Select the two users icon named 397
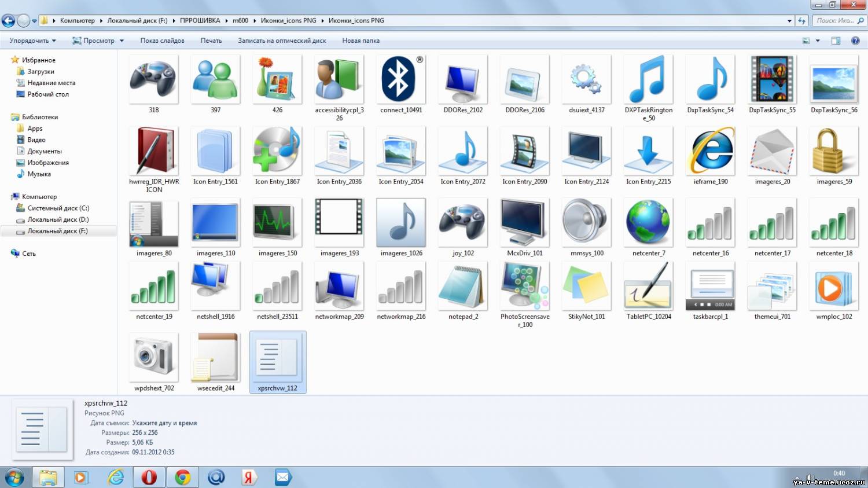The height and width of the screenshot is (488, 868). click(215, 79)
